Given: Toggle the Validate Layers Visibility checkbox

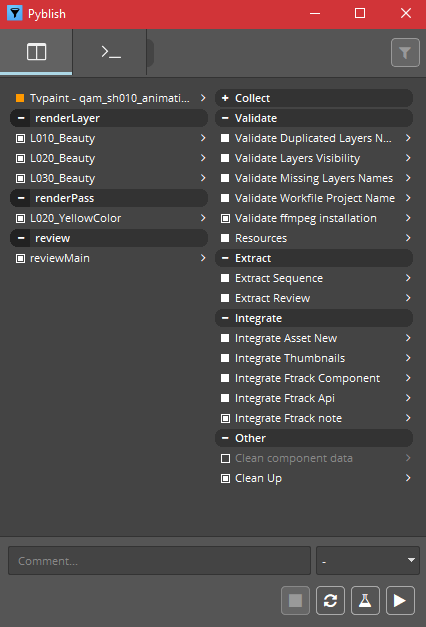Looking at the screenshot, I should (225, 158).
